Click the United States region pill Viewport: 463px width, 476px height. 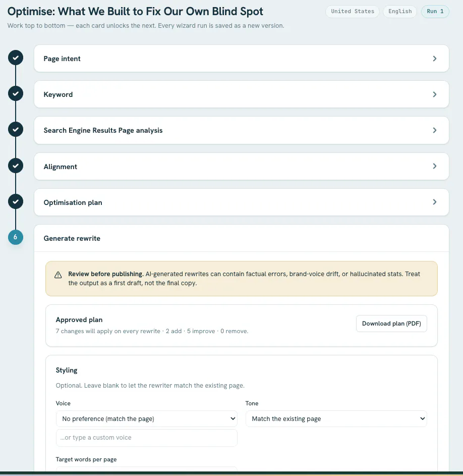(352, 12)
